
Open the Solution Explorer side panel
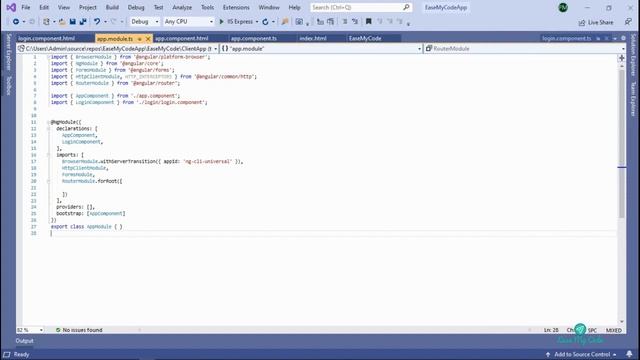point(633,55)
